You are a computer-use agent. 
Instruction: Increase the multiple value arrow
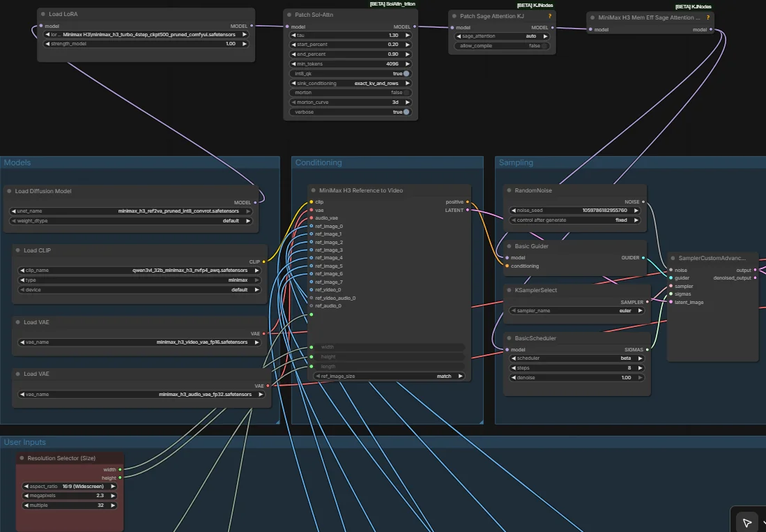point(113,506)
